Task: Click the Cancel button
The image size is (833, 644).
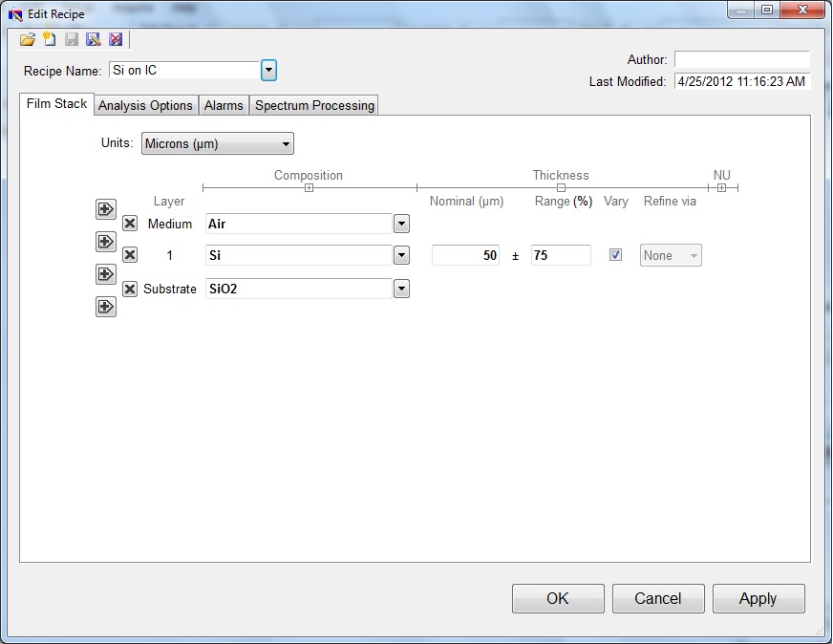Action: click(658, 599)
